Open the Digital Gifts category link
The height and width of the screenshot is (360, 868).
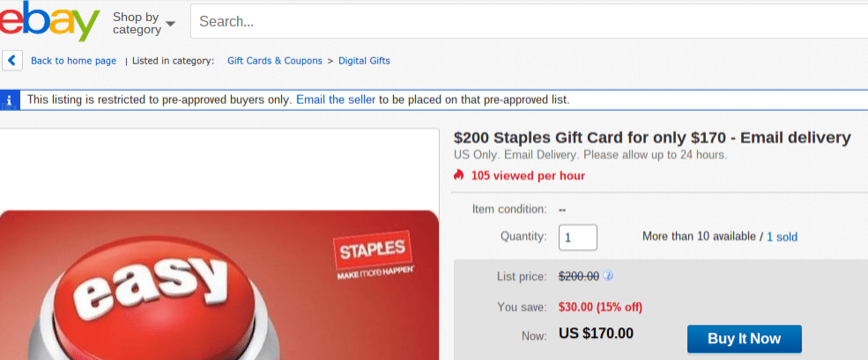tap(364, 61)
